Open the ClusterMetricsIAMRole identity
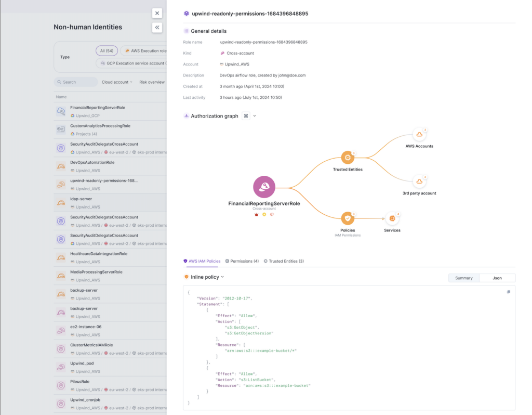The width and height of the screenshot is (532, 415). [91, 345]
